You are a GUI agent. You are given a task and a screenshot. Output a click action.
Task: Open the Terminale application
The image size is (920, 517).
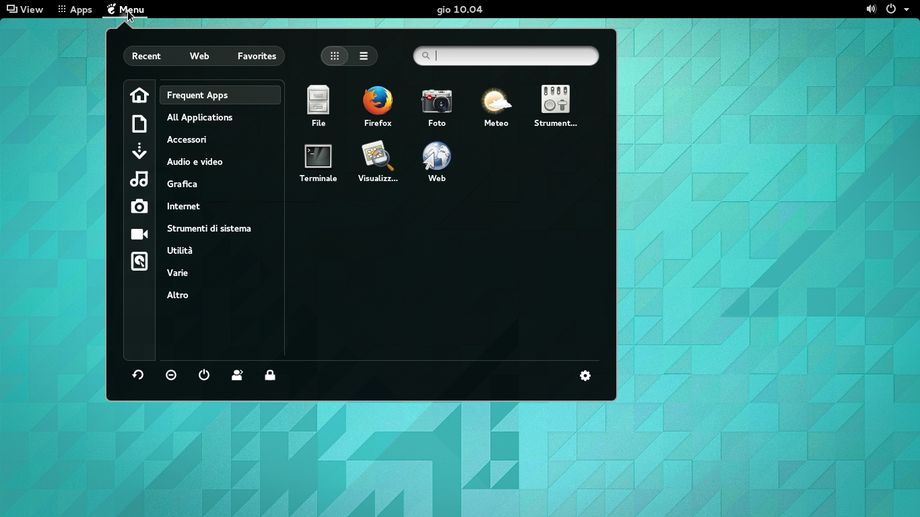(318, 157)
